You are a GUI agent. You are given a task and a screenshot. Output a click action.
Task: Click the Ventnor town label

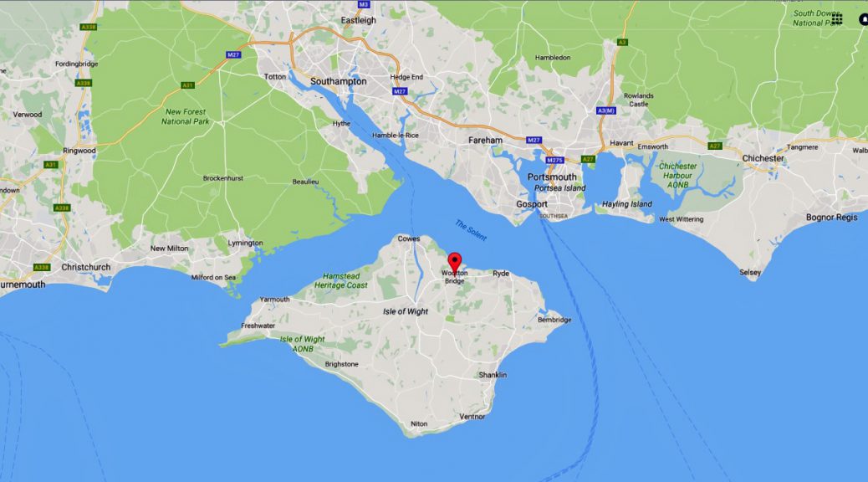click(x=472, y=417)
